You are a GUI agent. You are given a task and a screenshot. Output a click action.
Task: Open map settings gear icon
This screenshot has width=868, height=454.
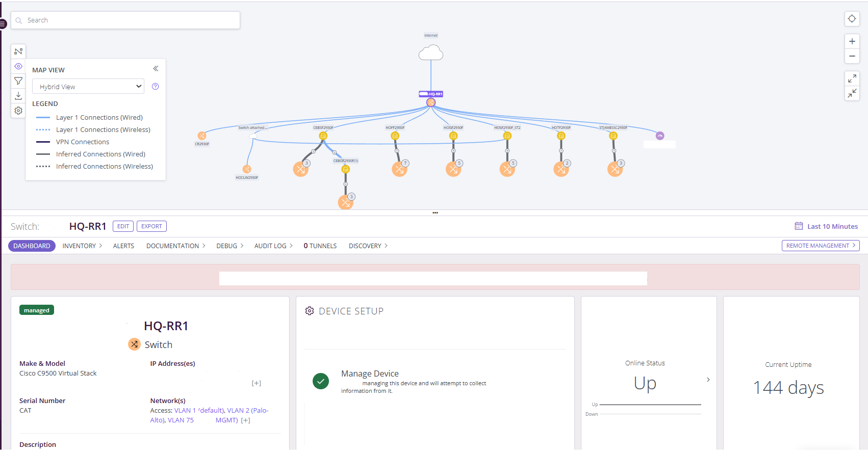pos(18,111)
